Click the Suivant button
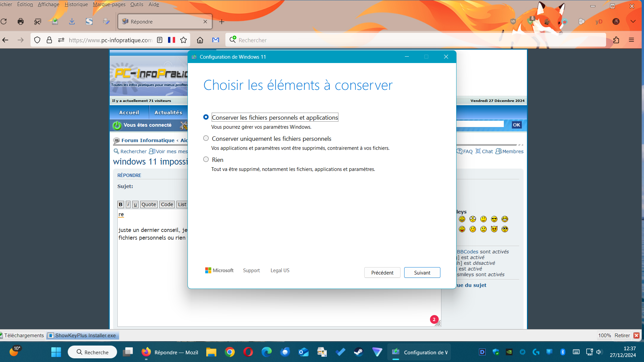Image resolution: width=644 pixels, height=362 pixels. coord(422,273)
